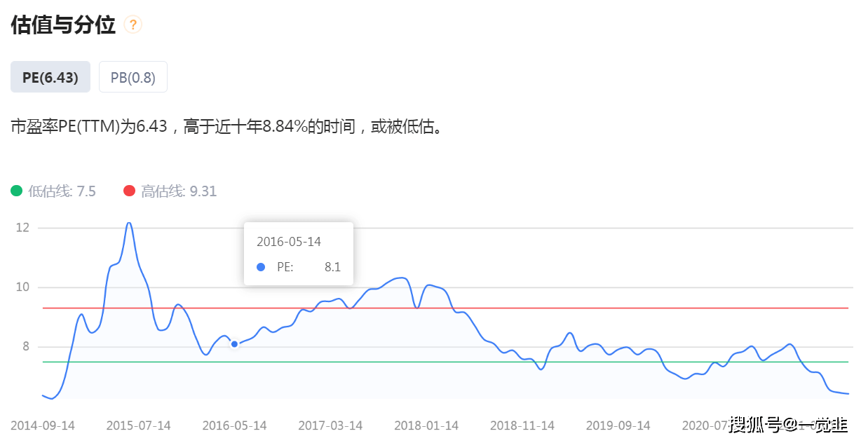Click the 市盈率PE(TTM)为6.43 description sentence
868x443 pixels.
click(x=227, y=127)
